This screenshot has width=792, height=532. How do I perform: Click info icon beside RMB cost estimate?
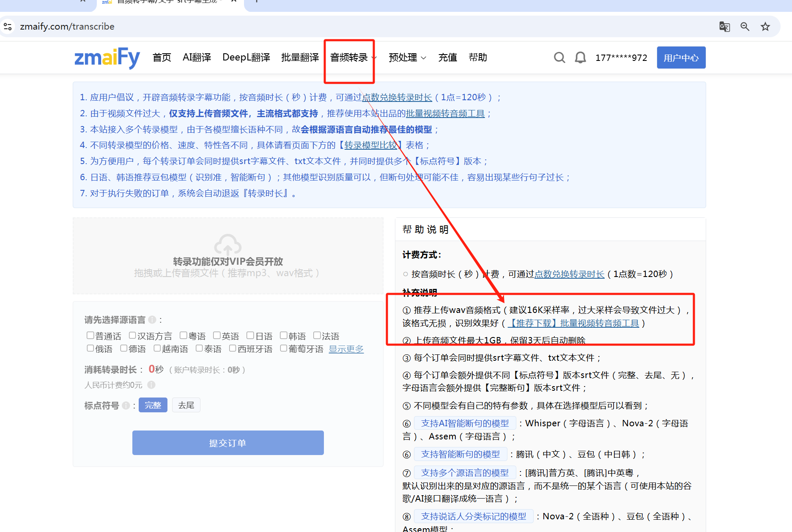pyautogui.click(x=151, y=385)
